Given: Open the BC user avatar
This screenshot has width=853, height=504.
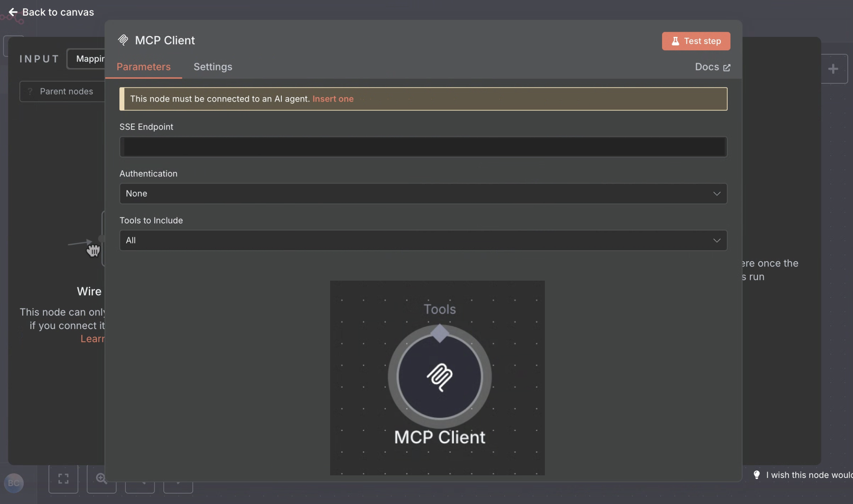Looking at the screenshot, I should pos(14,483).
